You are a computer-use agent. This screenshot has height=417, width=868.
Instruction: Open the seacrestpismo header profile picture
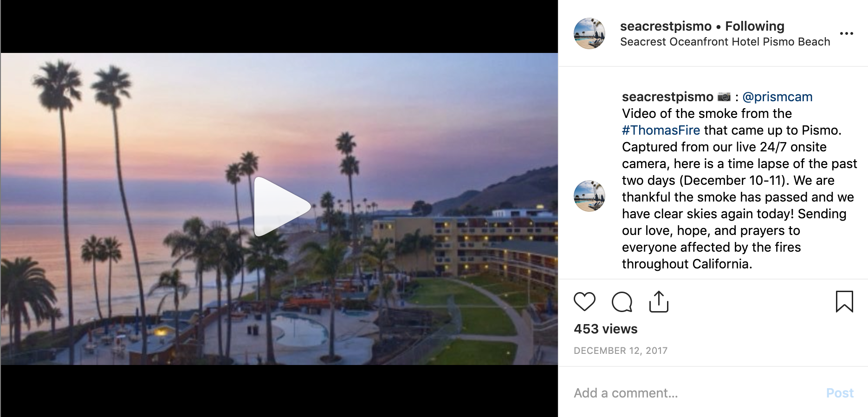click(589, 33)
